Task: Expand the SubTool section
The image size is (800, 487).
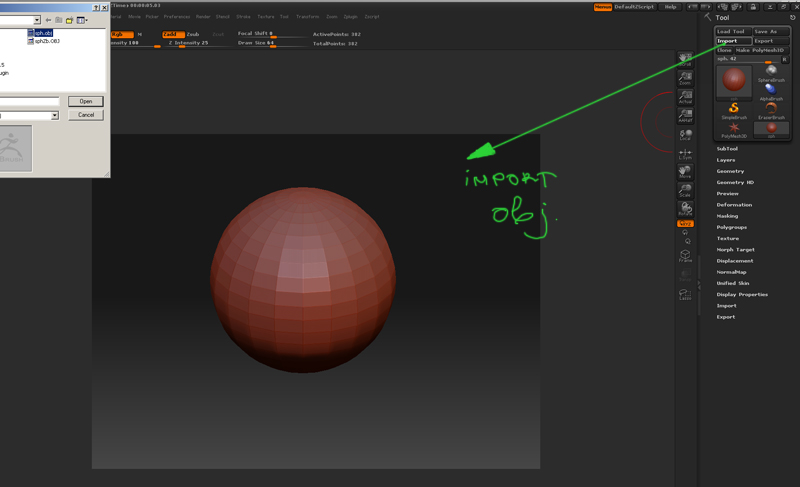Action: click(727, 149)
